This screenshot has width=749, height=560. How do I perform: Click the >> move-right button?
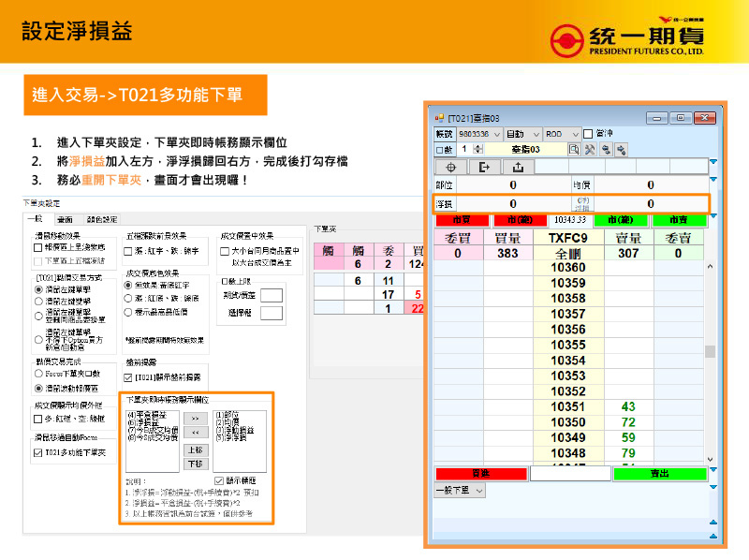196,419
